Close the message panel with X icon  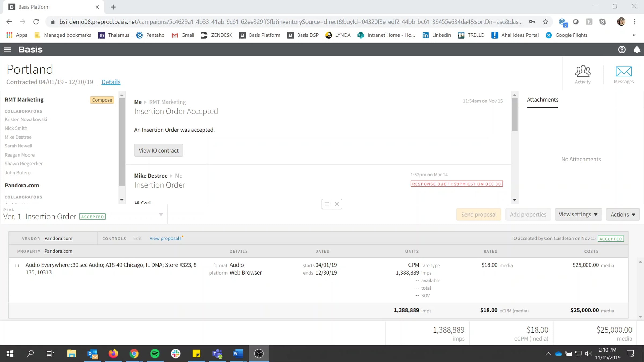coord(337,204)
